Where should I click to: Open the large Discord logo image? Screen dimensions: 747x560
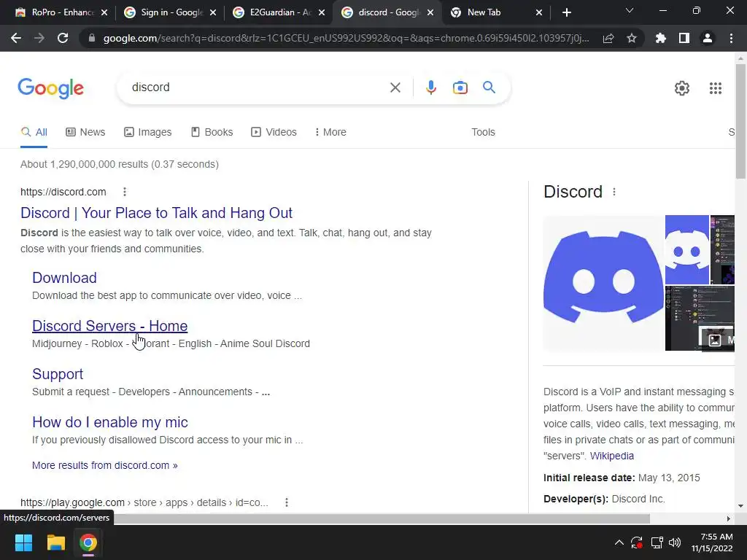coord(603,283)
